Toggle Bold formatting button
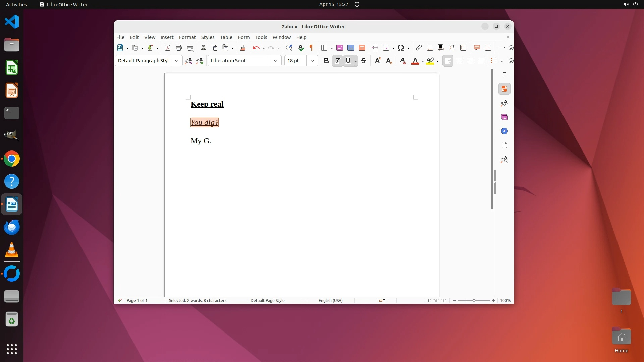The image size is (644, 362). (x=326, y=61)
